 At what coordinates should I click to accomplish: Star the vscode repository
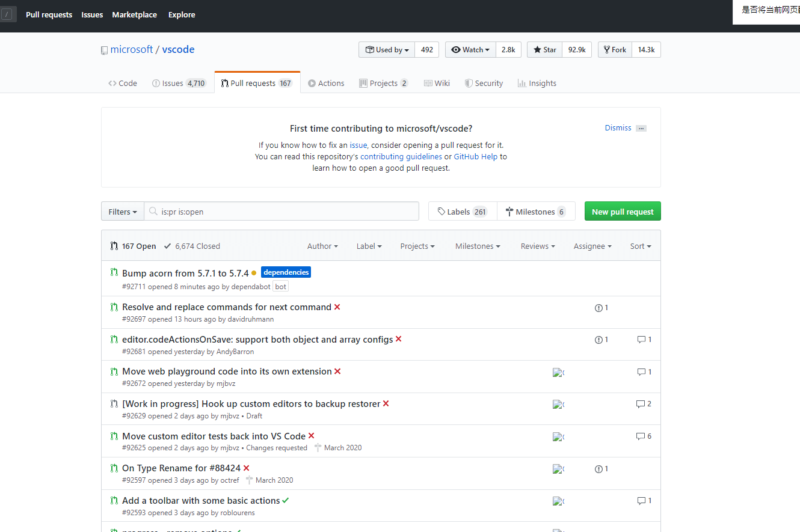[544, 50]
